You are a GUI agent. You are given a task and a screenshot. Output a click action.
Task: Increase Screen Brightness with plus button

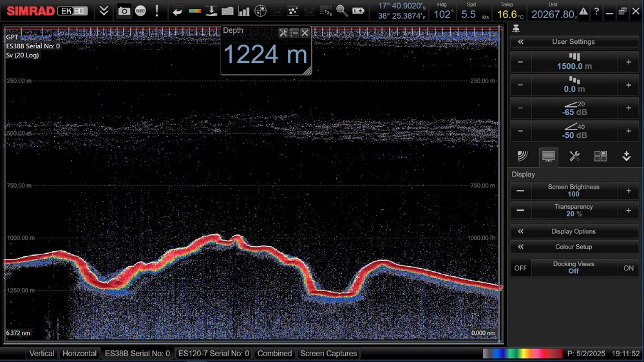629,191
